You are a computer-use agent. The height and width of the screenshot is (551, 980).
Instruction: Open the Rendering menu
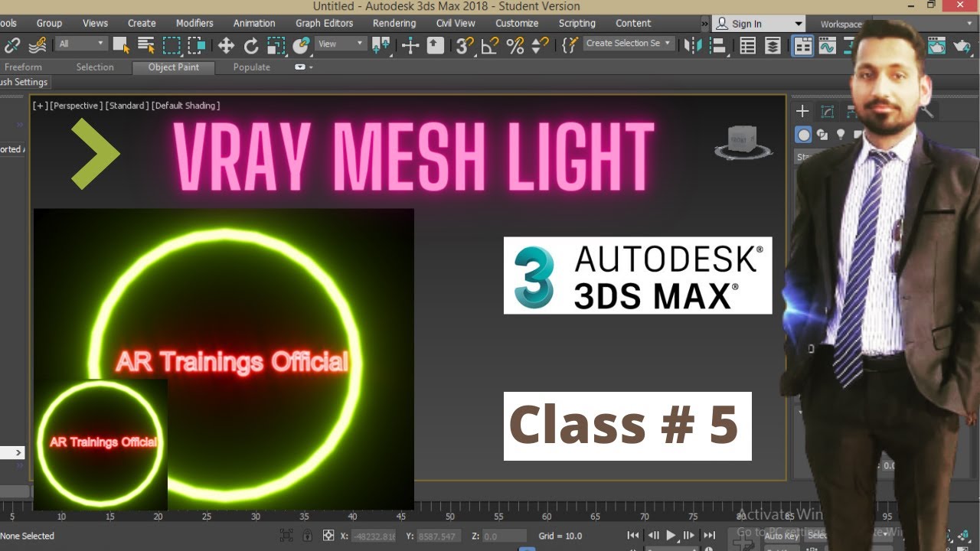click(394, 23)
